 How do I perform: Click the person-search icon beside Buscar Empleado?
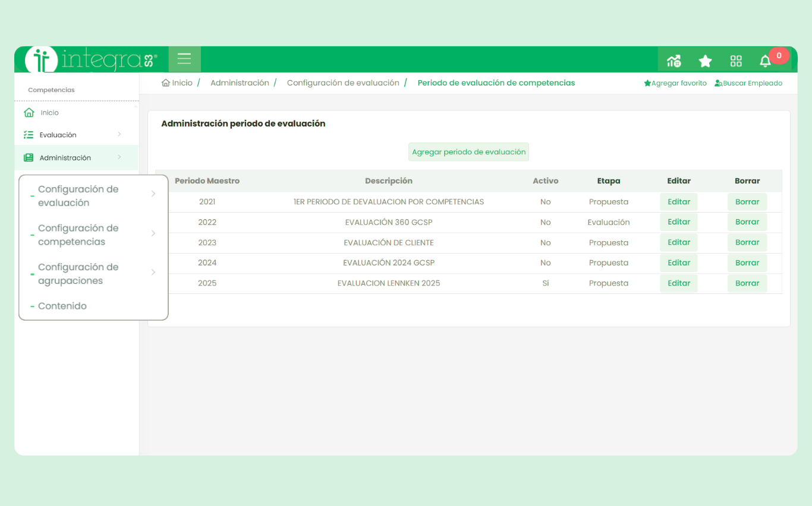click(x=718, y=83)
